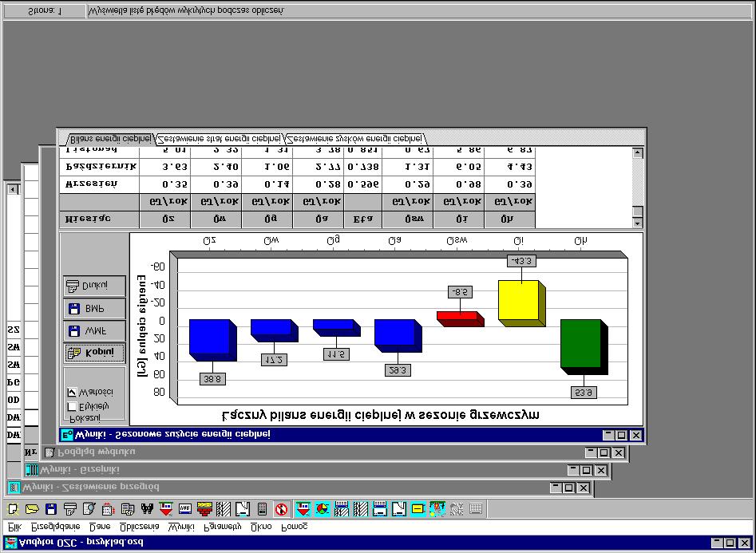Click the cyan printer-like results icon
Image resolution: width=756 pixels, height=553 pixels.
pyautogui.click(x=380, y=508)
